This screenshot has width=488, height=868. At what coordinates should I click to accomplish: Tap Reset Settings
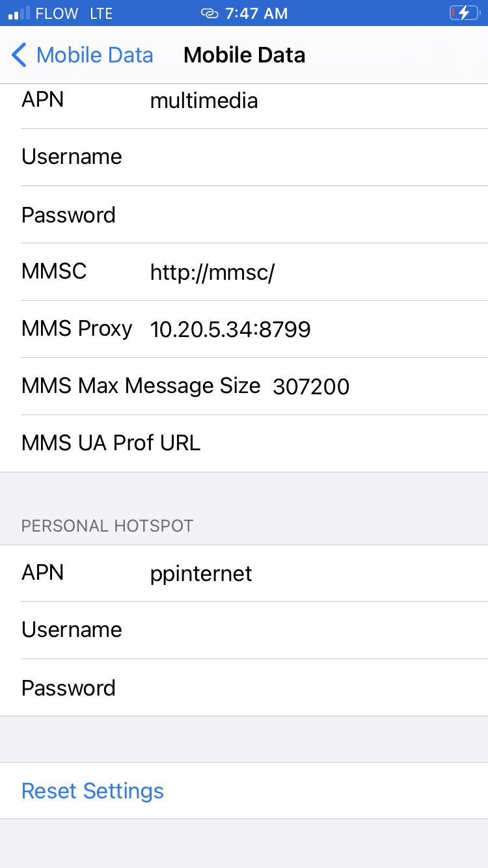[92, 791]
